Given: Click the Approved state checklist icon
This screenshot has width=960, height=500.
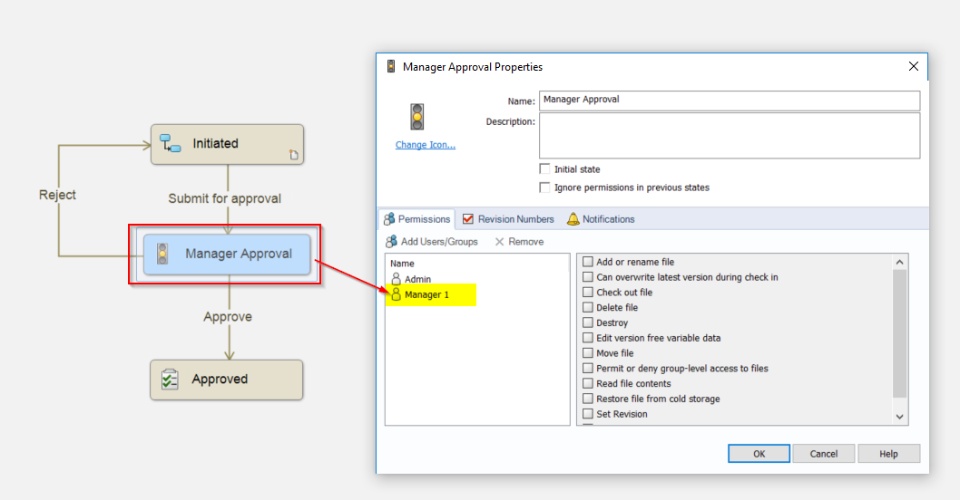Looking at the screenshot, I should (x=169, y=379).
